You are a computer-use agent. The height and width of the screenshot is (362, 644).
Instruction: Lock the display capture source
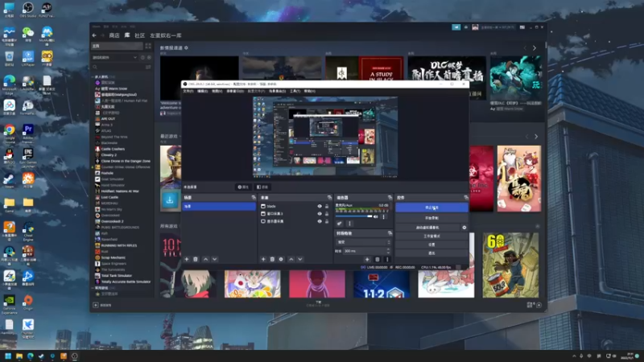(x=327, y=221)
